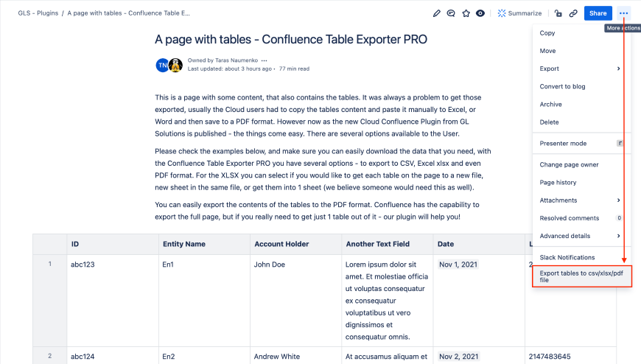The width and height of the screenshot is (641, 364).
Task: Click the TN owner avatar
Action: click(162, 65)
